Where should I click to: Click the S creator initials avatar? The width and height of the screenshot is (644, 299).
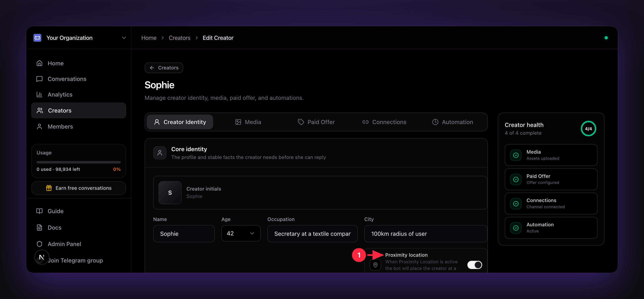pos(170,192)
